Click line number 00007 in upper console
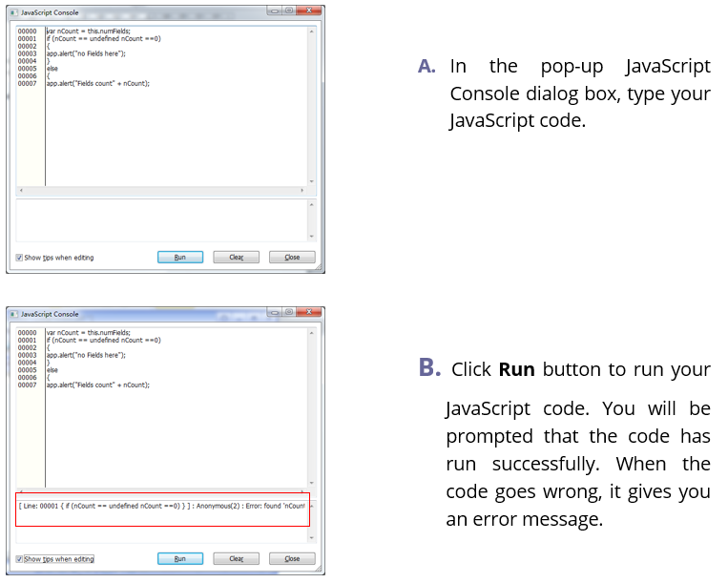Viewport: 728px width, 583px height. [x=27, y=84]
